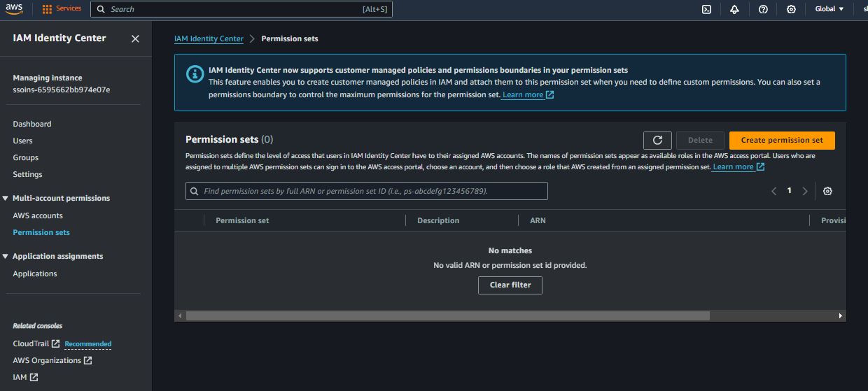
Task: Go to Users in sidebar
Action: 22,141
